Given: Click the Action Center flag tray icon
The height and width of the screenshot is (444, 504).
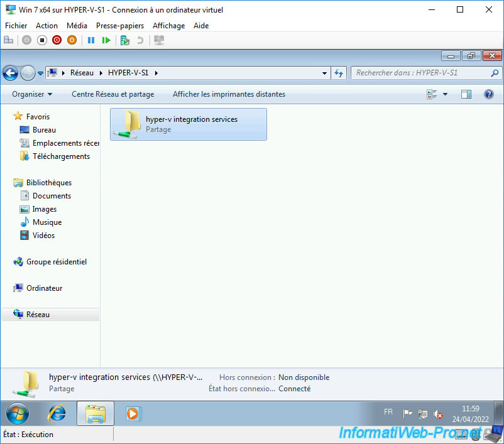Looking at the screenshot, I should [x=407, y=413].
